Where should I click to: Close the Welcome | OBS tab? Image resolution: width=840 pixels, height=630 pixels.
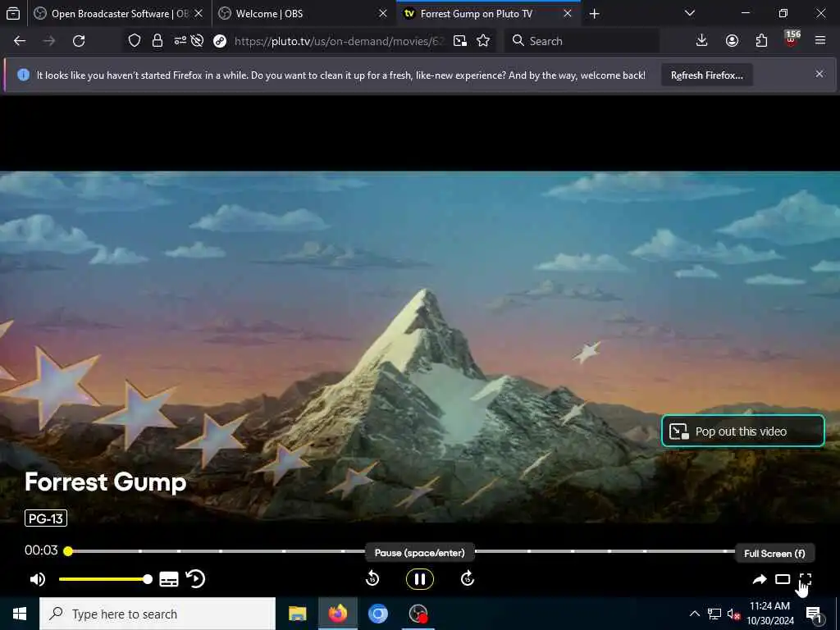click(382, 13)
